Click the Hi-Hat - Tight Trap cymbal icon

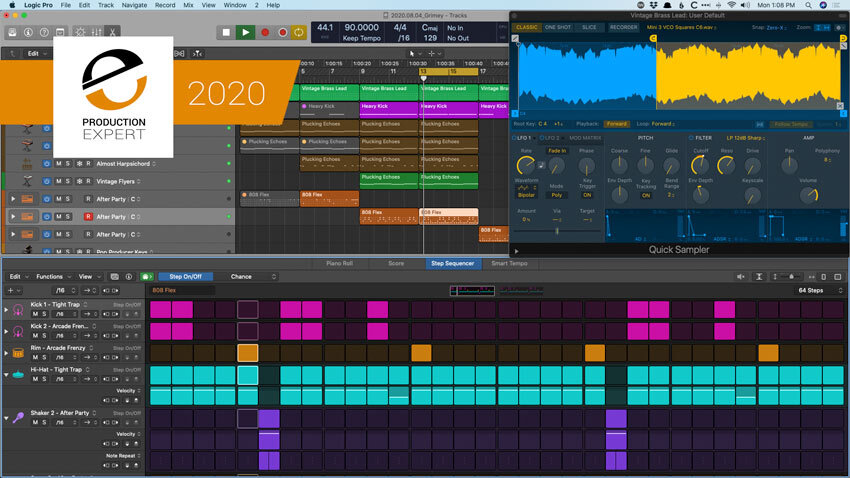[x=18, y=374]
